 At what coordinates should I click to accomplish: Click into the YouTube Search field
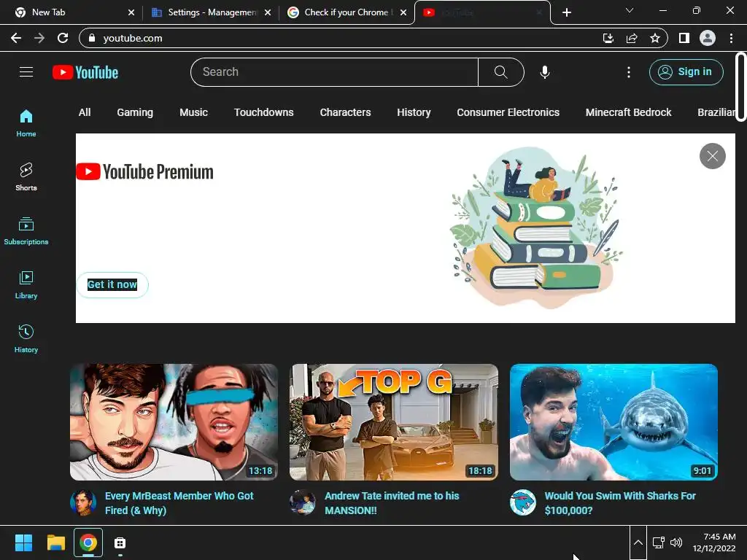pyautogui.click(x=334, y=72)
